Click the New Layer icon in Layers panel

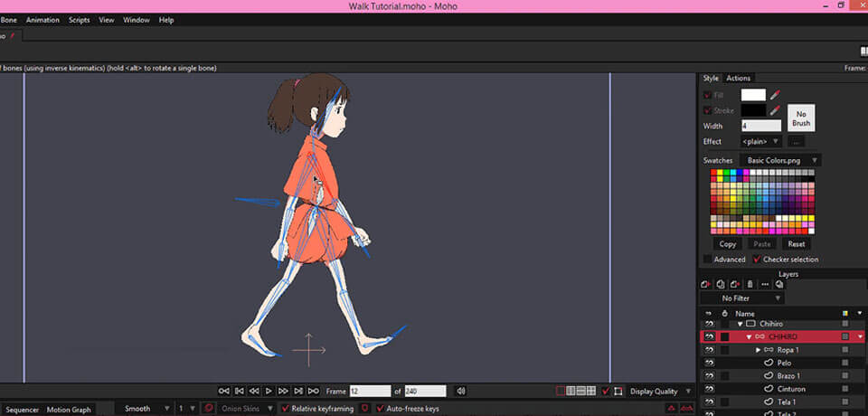click(x=706, y=284)
